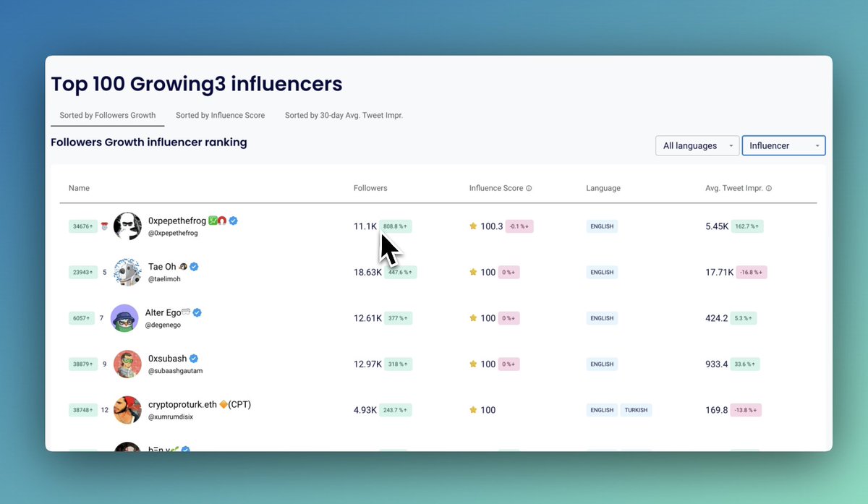Click the 38879 rank change badge

[83, 364]
